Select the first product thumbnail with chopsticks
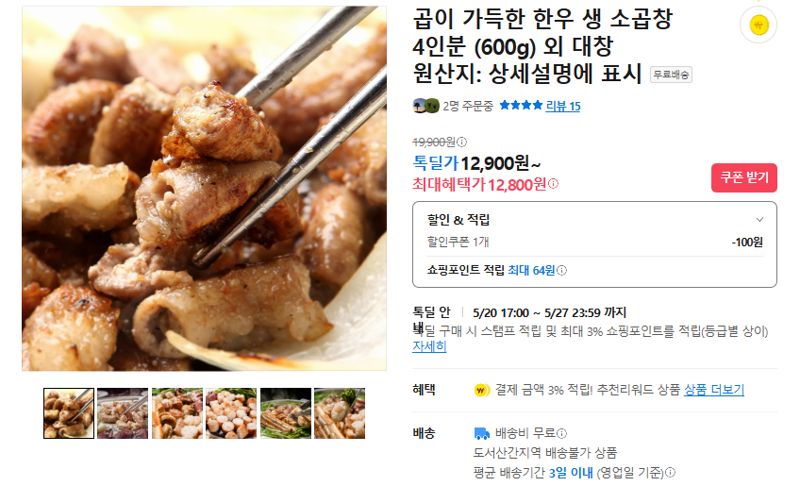800x503 pixels. coord(69,414)
